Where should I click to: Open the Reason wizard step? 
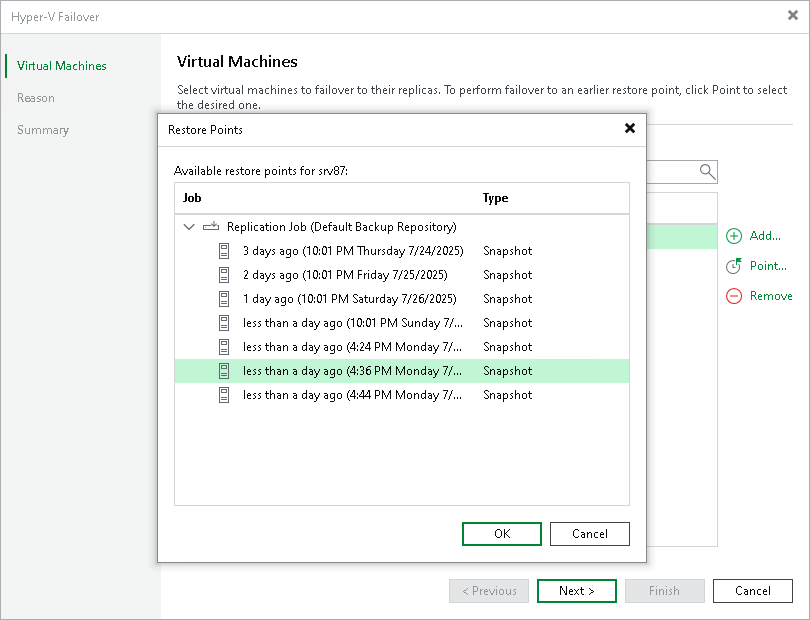click(x=36, y=98)
